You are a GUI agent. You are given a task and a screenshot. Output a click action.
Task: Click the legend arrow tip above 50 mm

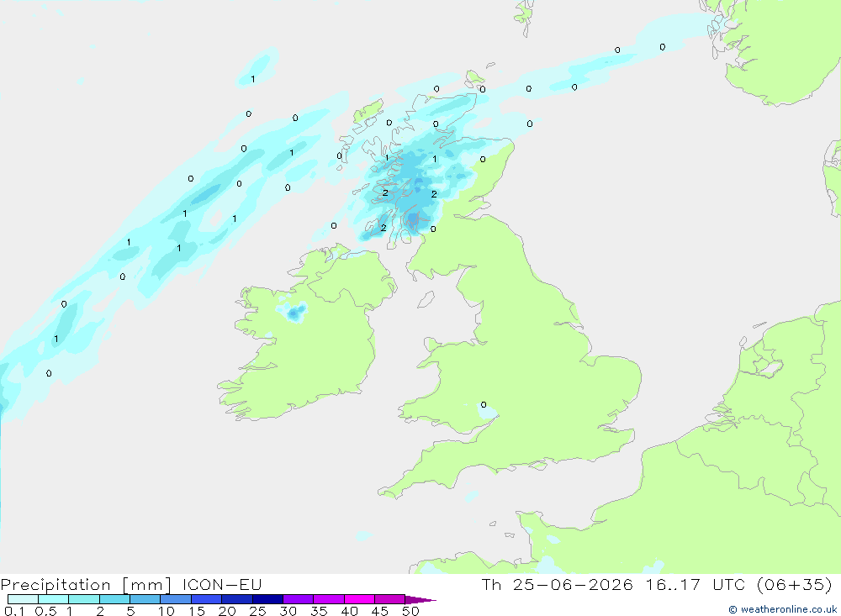[420, 600]
